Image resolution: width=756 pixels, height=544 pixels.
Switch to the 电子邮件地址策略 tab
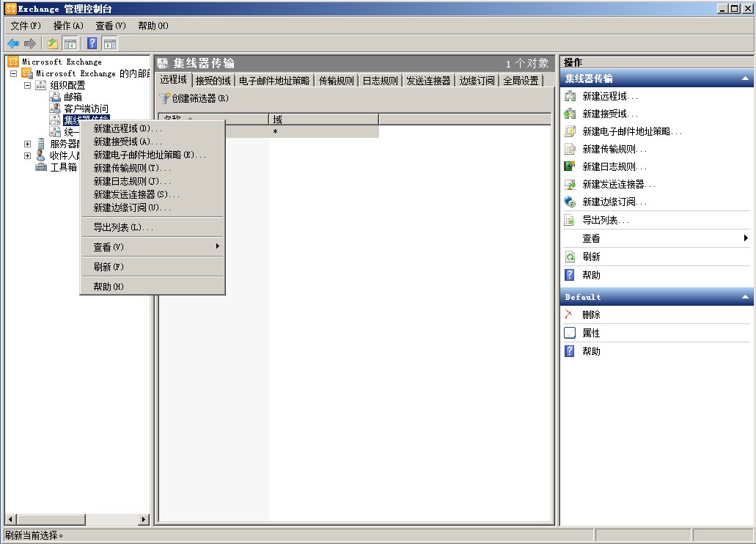coord(274,81)
